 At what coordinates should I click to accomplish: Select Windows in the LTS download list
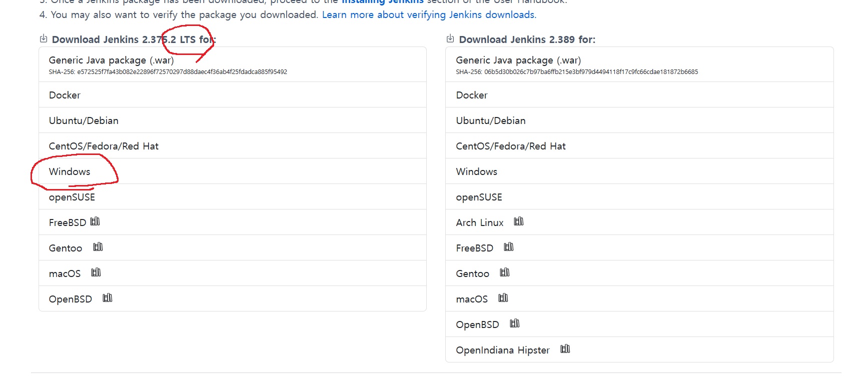tap(233, 171)
